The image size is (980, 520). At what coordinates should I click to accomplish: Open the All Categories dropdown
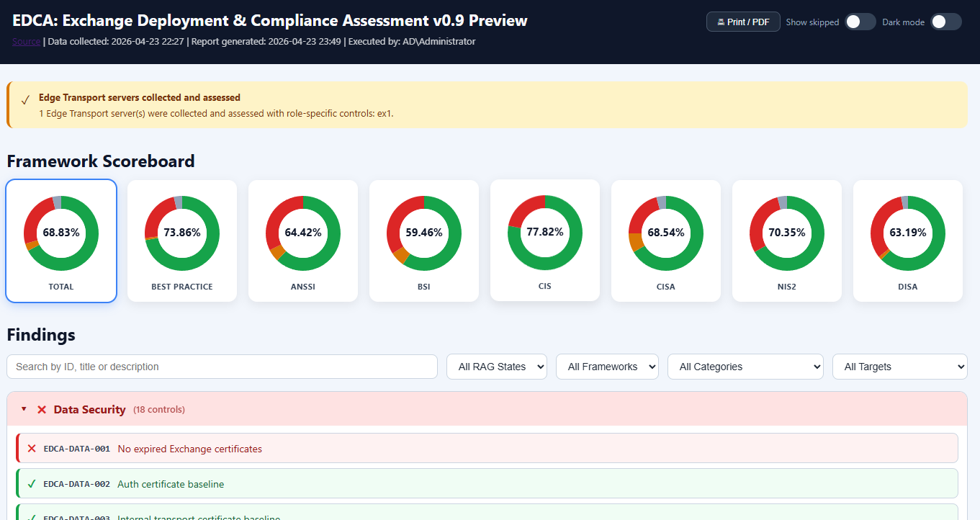745,367
